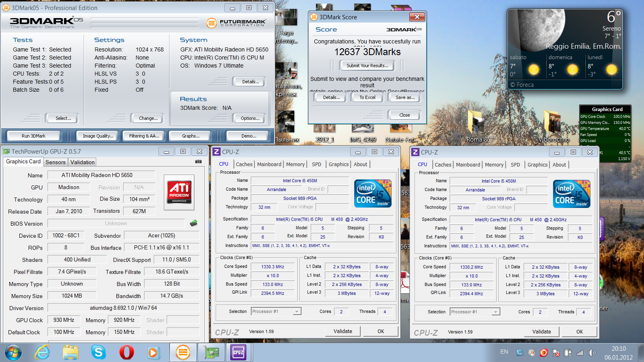This screenshot has height=362, width=644.
Task: Switch to 3DMark05 taskbar icon
Action: pos(183,353)
